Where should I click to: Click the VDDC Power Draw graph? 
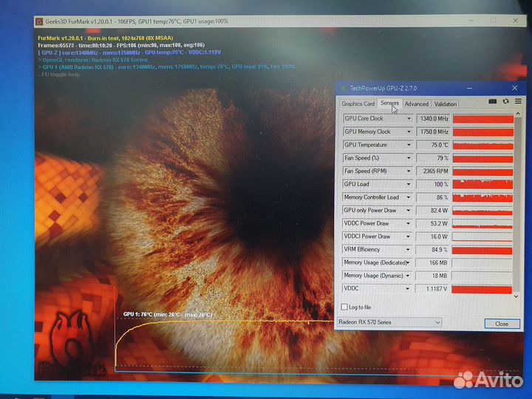[482, 224]
